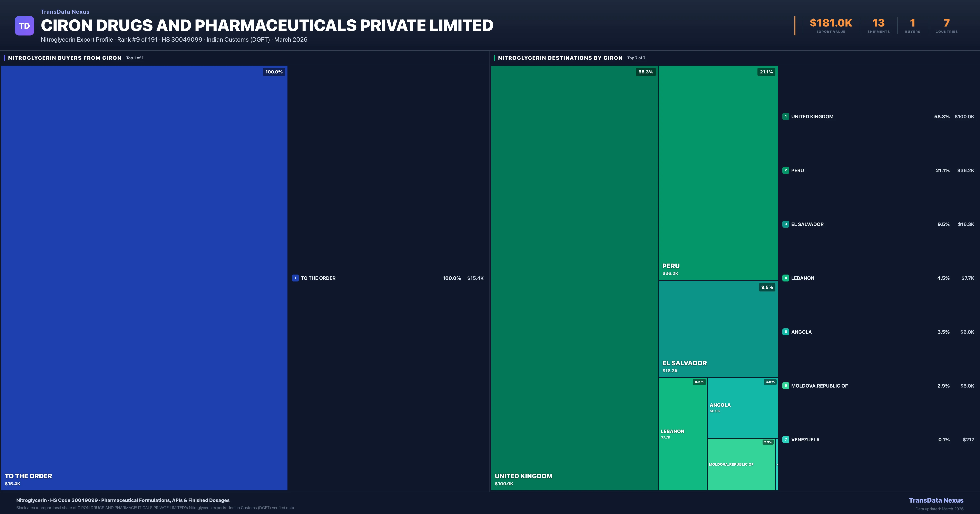
Task: Select the Peru treemap block
Action: (x=718, y=173)
